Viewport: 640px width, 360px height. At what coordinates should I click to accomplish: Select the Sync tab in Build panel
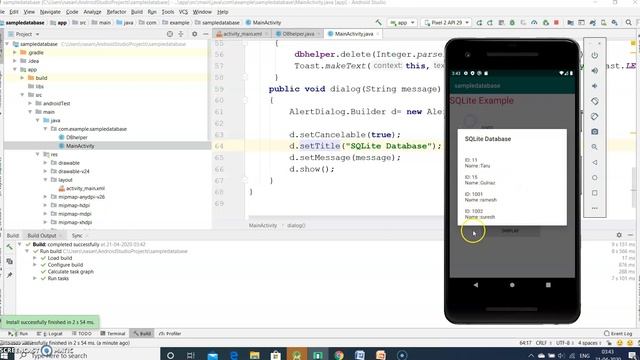(77, 236)
